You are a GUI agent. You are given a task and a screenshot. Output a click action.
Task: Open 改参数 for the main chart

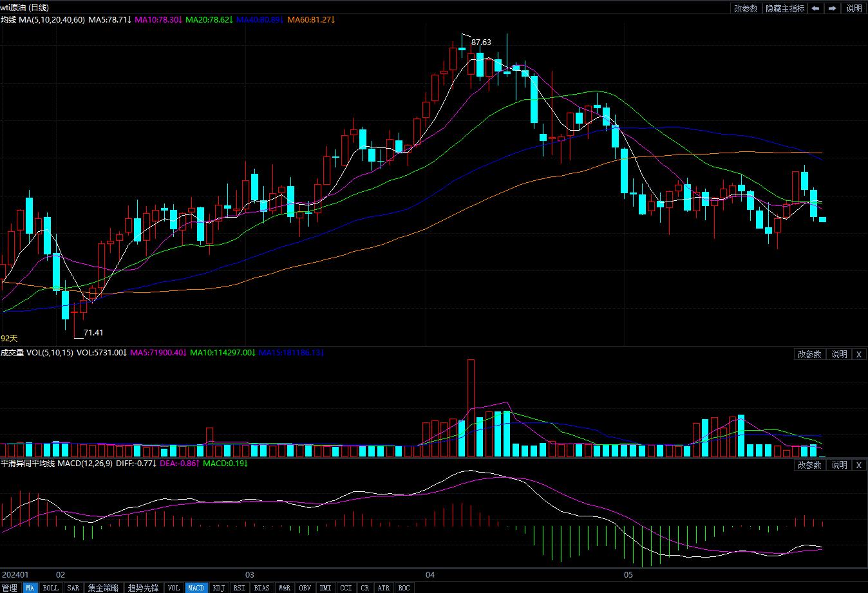click(x=746, y=8)
